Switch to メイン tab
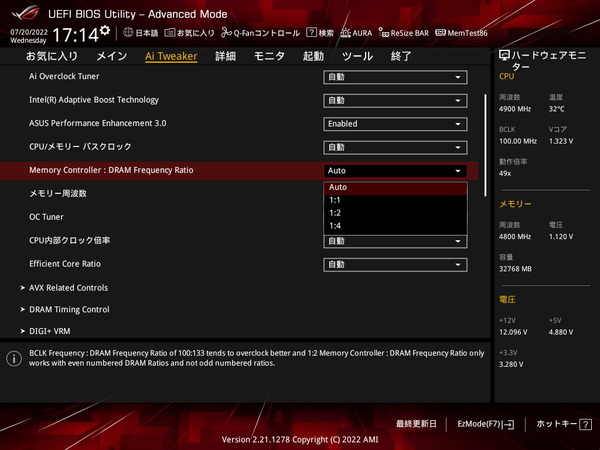Screen dimensions: 600x450 (112, 56)
